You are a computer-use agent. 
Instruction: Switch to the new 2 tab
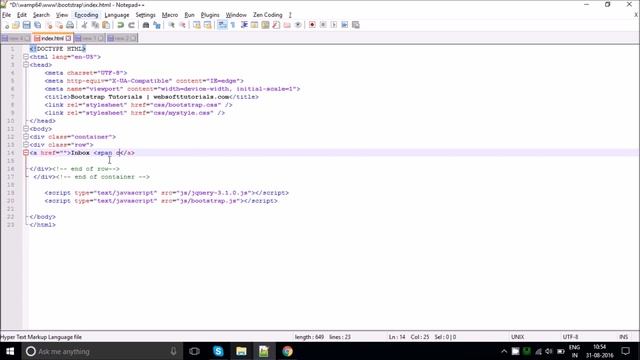point(122,38)
